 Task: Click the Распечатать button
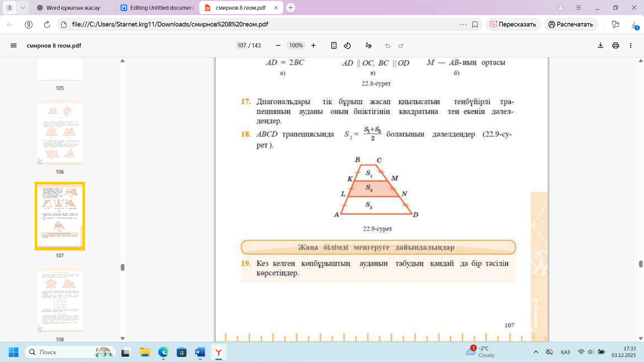[571, 24]
